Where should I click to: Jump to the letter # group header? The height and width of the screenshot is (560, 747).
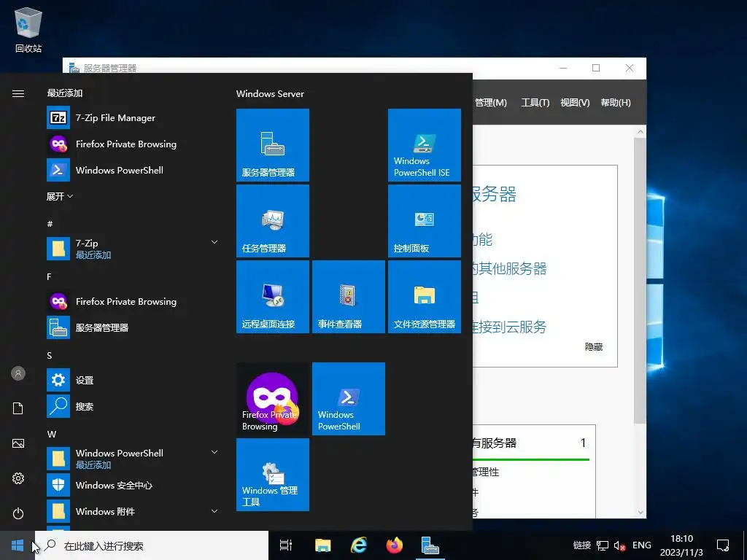(x=50, y=223)
